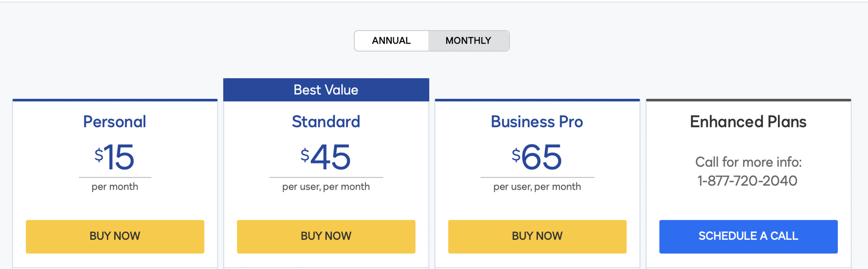The height and width of the screenshot is (269, 868).
Task: Click the $65 Business Pro price
Action: (x=537, y=157)
